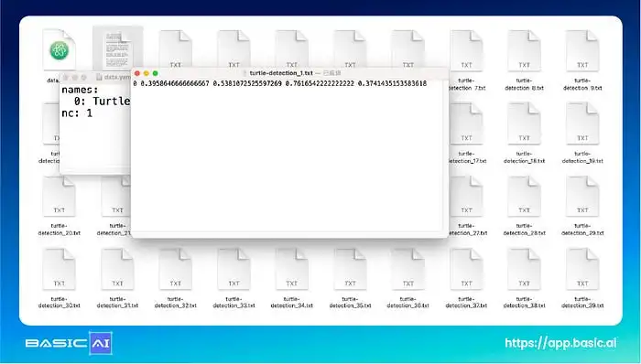Close the turtle-detection_1.txt window with the red button
This screenshot has height=364, width=641.
[x=137, y=73]
